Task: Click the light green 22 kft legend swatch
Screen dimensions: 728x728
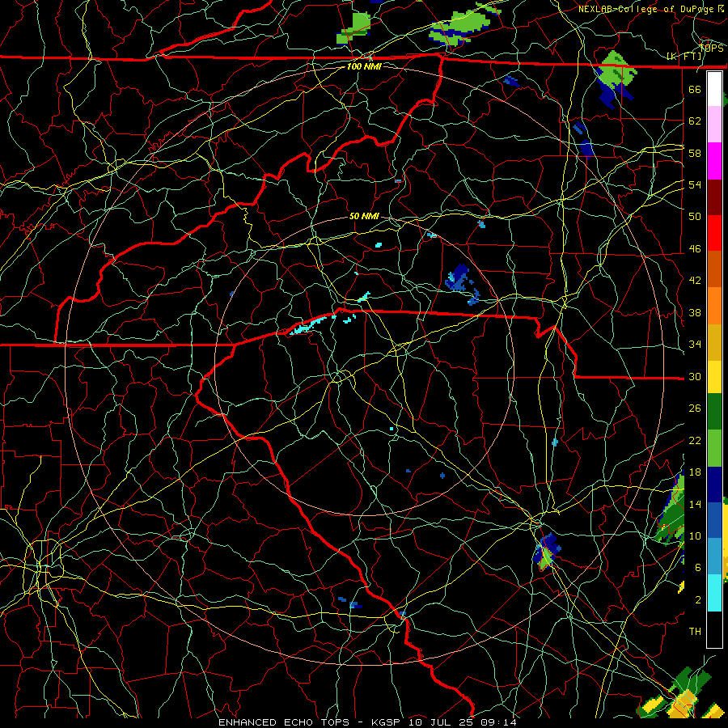Action: coord(714,448)
